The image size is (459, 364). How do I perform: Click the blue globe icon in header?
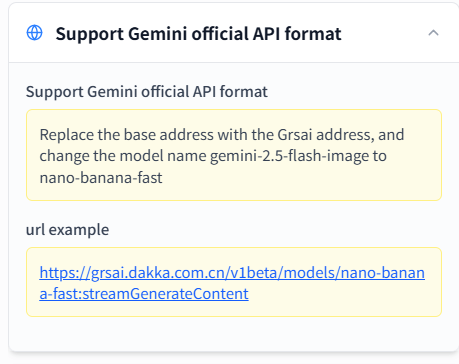pyautogui.click(x=34, y=33)
